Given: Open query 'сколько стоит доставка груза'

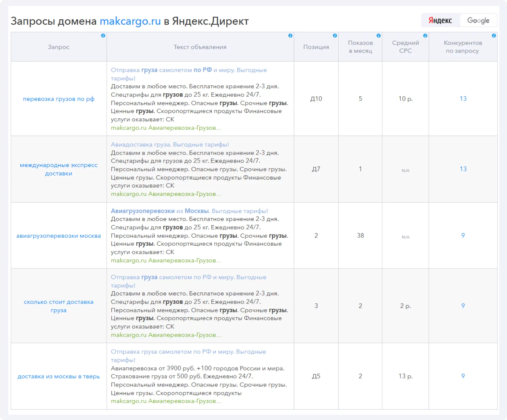Looking at the screenshot, I should tap(59, 306).
